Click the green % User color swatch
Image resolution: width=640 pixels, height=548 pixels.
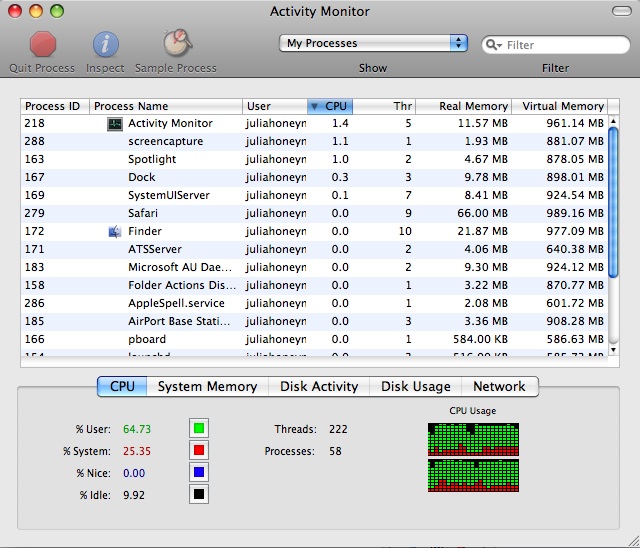click(199, 428)
